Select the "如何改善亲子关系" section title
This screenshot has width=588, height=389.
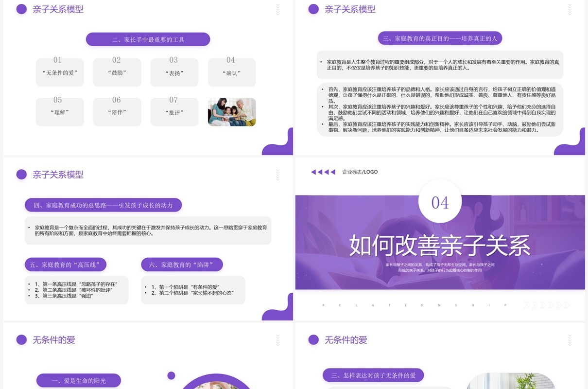click(440, 245)
